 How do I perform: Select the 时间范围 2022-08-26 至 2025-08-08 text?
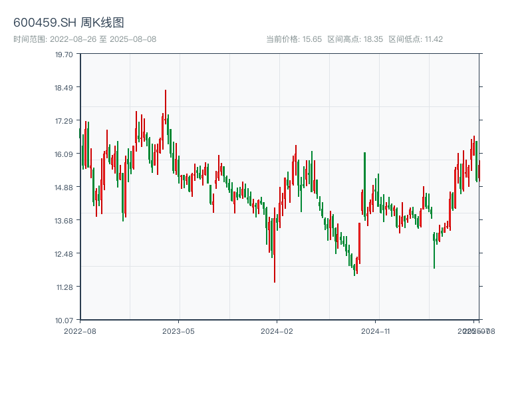pyautogui.click(x=85, y=39)
